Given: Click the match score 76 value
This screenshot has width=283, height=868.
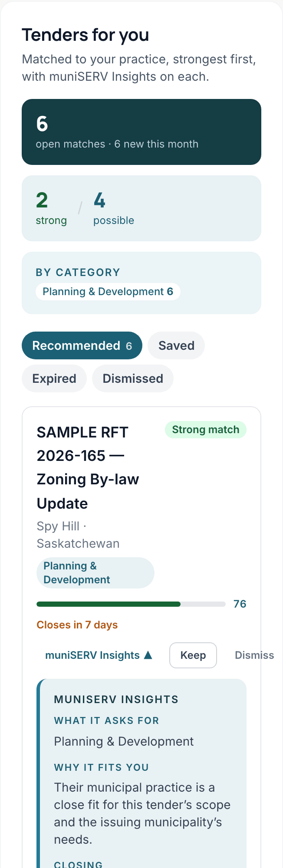Looking at the screenshot, I should [240, 604].
